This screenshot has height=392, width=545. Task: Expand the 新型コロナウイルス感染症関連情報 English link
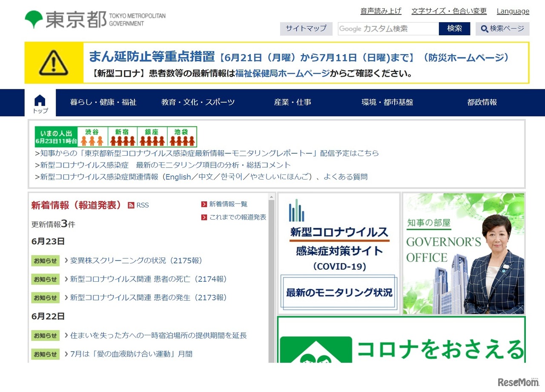(178, 177)
